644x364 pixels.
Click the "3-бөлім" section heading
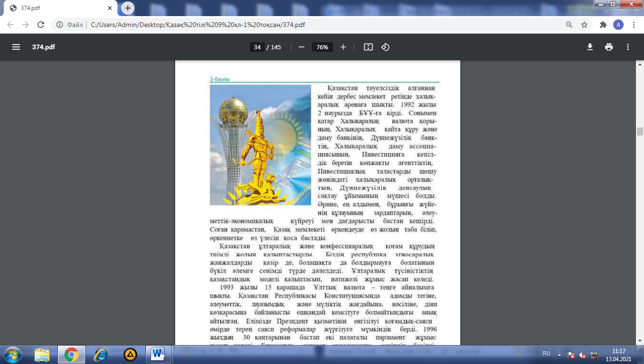(220, 79)
